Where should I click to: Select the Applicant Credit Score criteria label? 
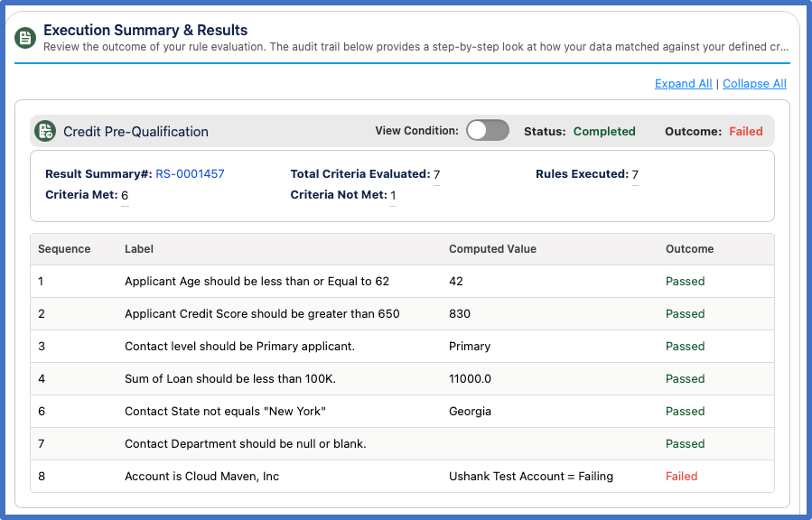[262, 314]
